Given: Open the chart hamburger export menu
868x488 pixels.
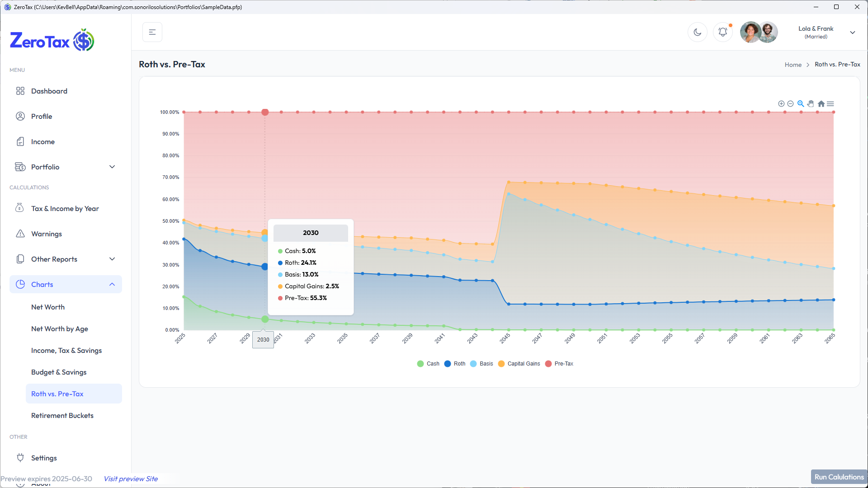Looking at the screenshot, I should [x=830, y=104].
